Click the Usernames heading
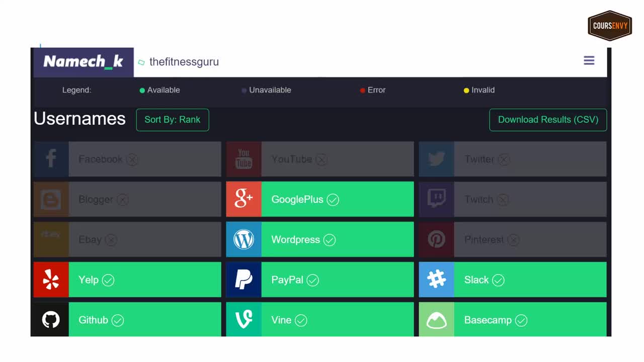 (x=79, y=119)
